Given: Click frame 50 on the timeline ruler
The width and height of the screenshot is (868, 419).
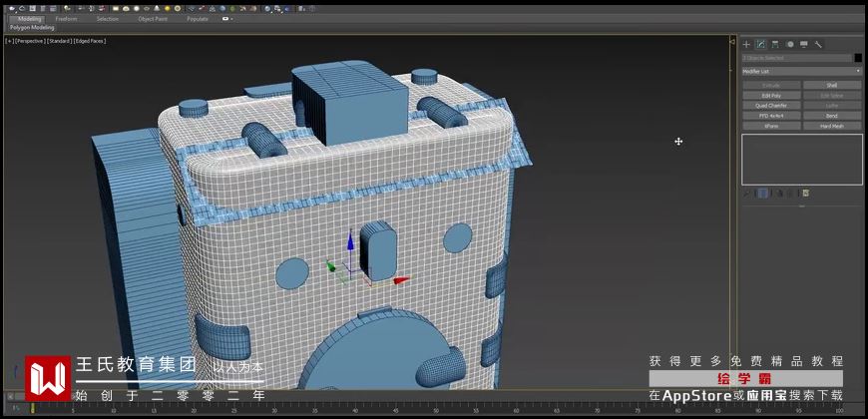Looking at the screenshot, I should tap(436, 410).
